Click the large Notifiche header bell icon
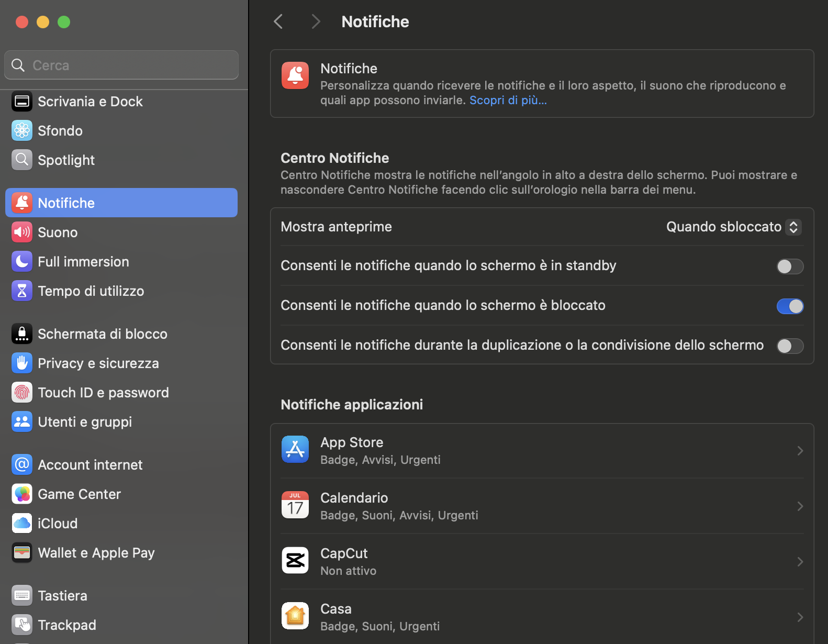Screen dimensions: 828x644 (295, 76)
